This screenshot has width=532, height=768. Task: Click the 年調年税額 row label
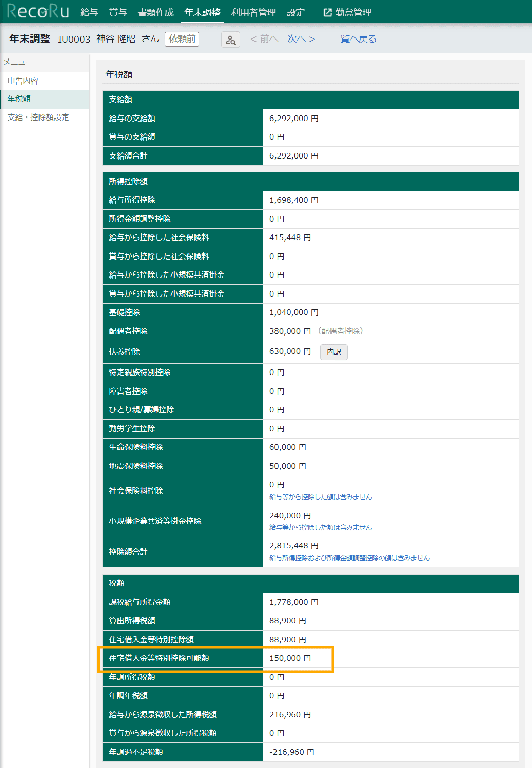point(128,696)
